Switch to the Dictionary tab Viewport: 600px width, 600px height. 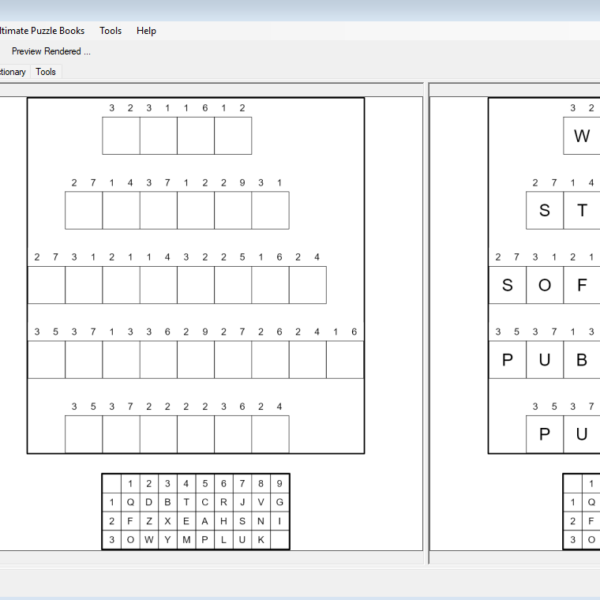12,72
